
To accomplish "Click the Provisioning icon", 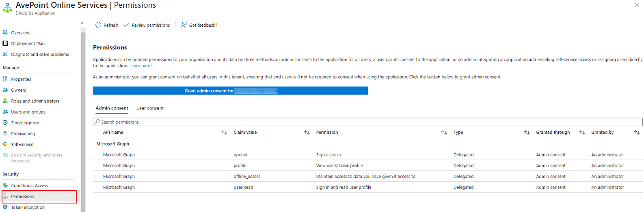I will pos(5,133).
